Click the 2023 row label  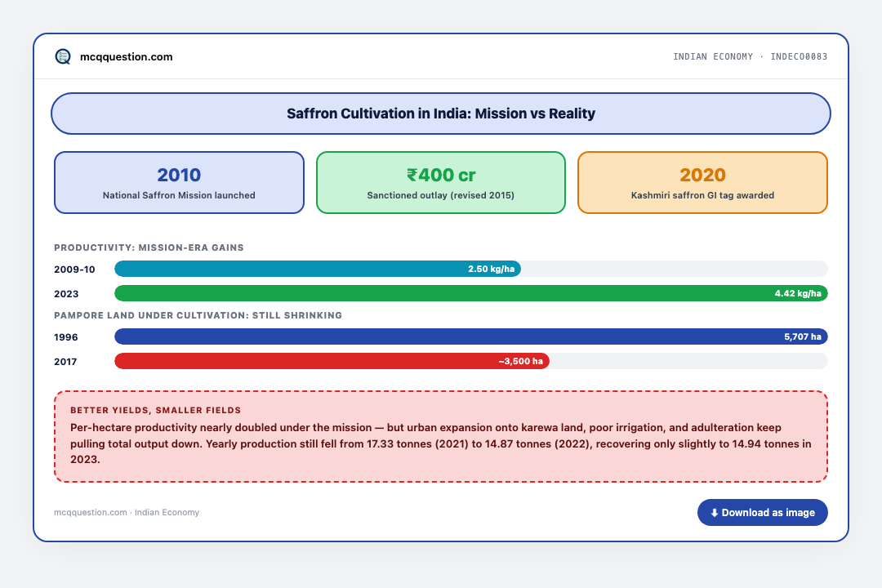[x=66, y=294]
